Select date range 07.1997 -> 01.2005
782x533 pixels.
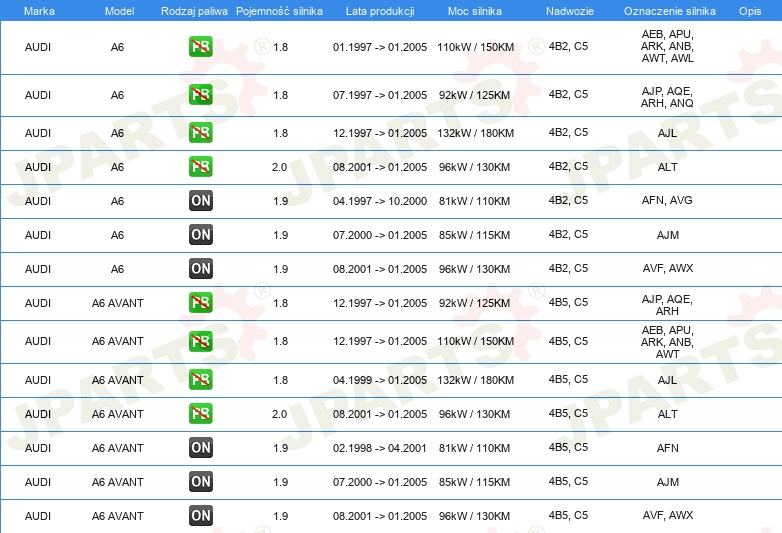click(x=380, y=95)
